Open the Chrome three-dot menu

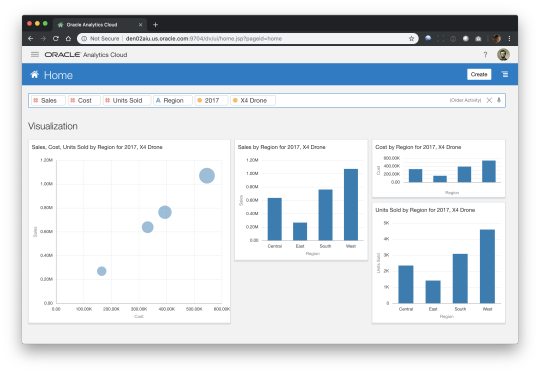[509, 39]
